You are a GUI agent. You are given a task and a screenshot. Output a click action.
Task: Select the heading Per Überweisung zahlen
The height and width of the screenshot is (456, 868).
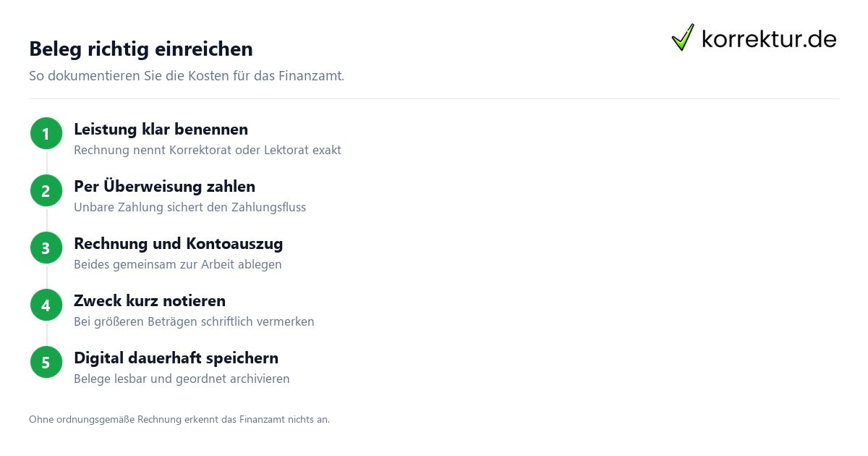point(164,187)
